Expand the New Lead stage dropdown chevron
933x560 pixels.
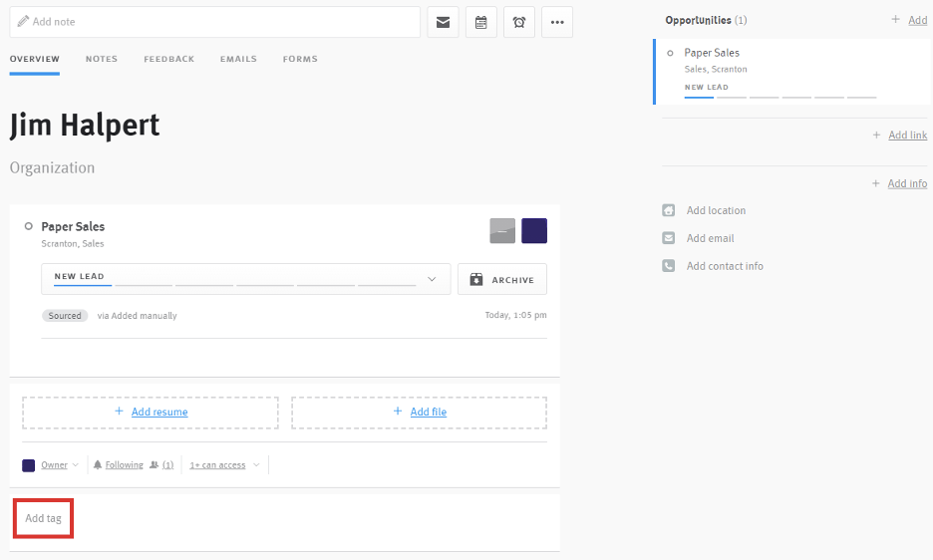tap(432, 279)
